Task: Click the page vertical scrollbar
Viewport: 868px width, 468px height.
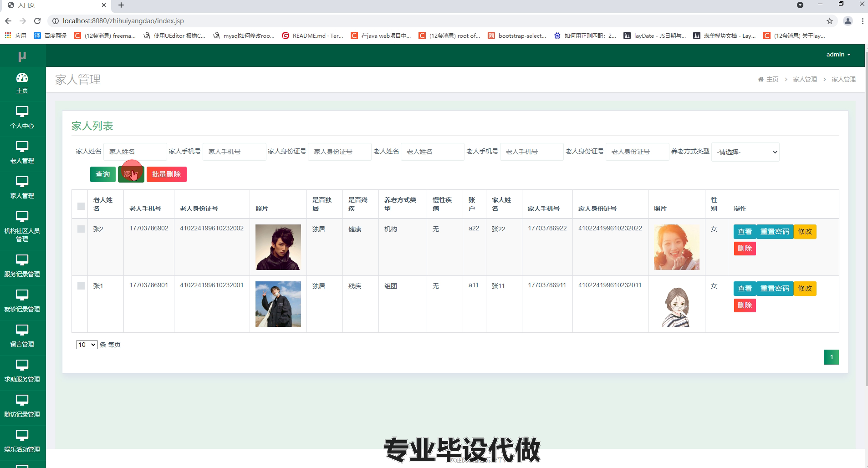Action: (866, 219)
